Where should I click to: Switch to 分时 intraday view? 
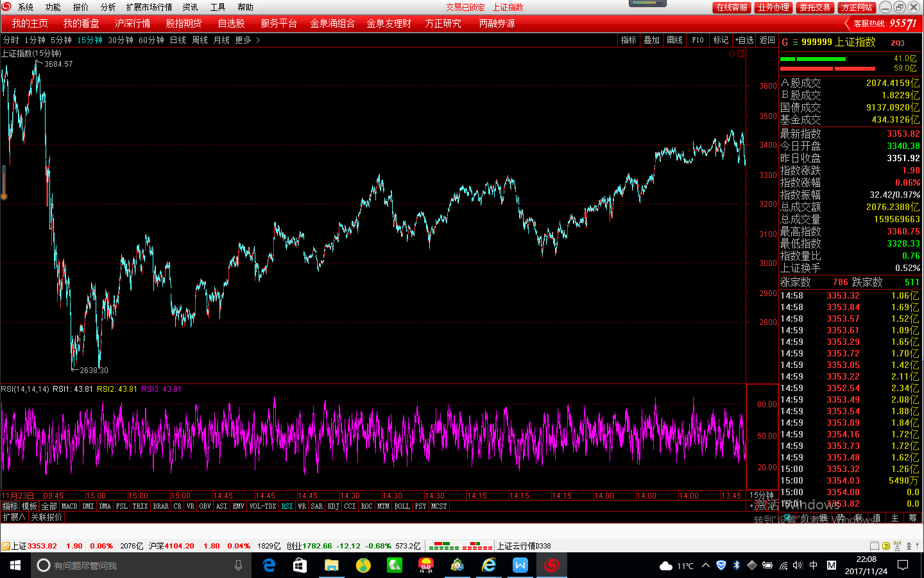coord(11,40)
